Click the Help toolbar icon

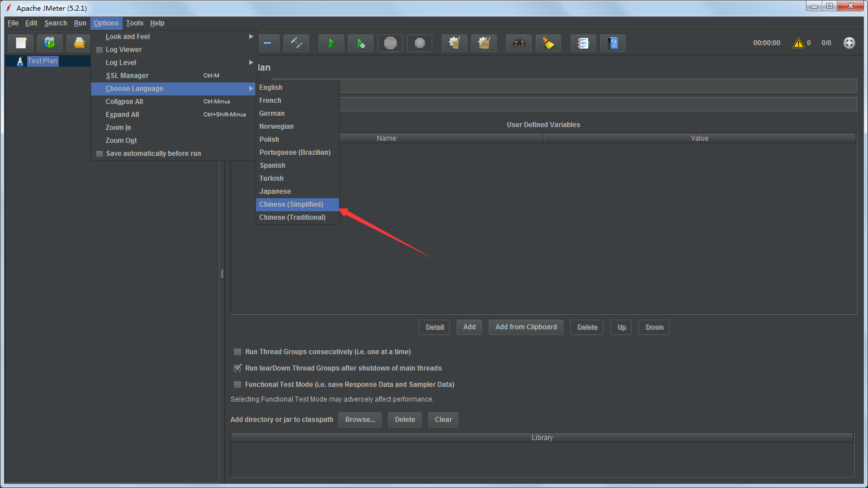[x=613, y=43]
